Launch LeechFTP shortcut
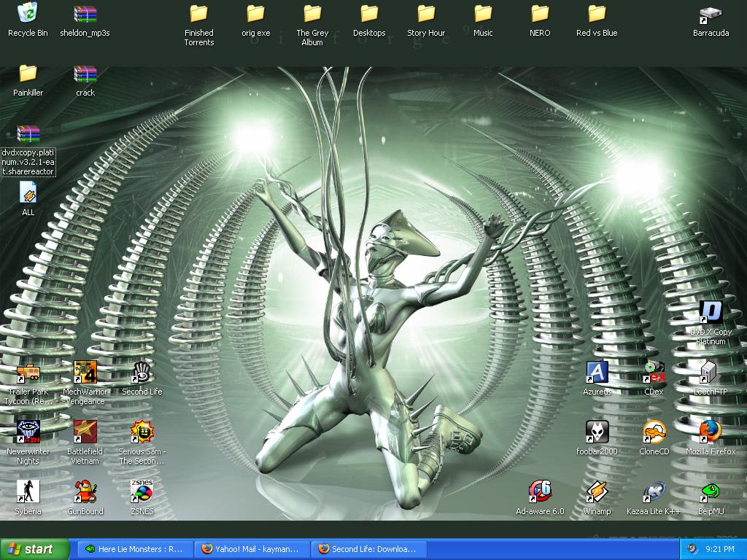 pos(711,373)
